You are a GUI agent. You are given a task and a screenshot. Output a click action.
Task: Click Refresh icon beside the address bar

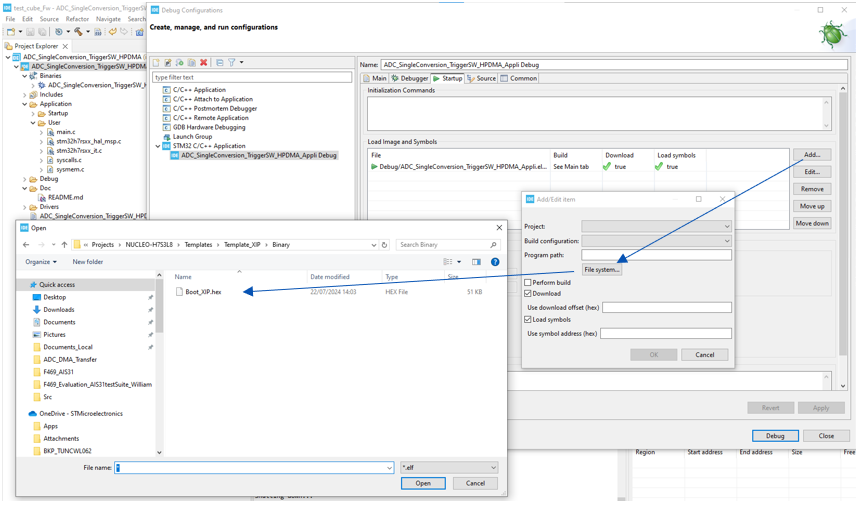coord(384,245)
